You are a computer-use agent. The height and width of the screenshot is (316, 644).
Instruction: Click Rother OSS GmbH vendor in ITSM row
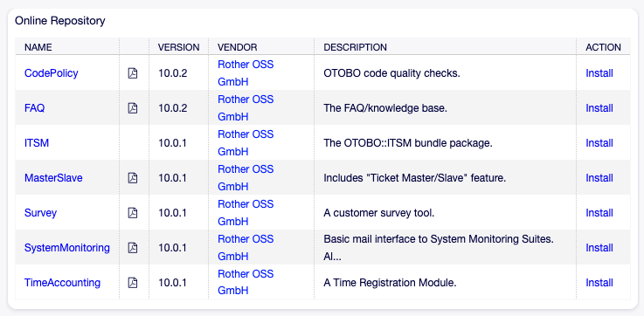[x=246, y=143]
